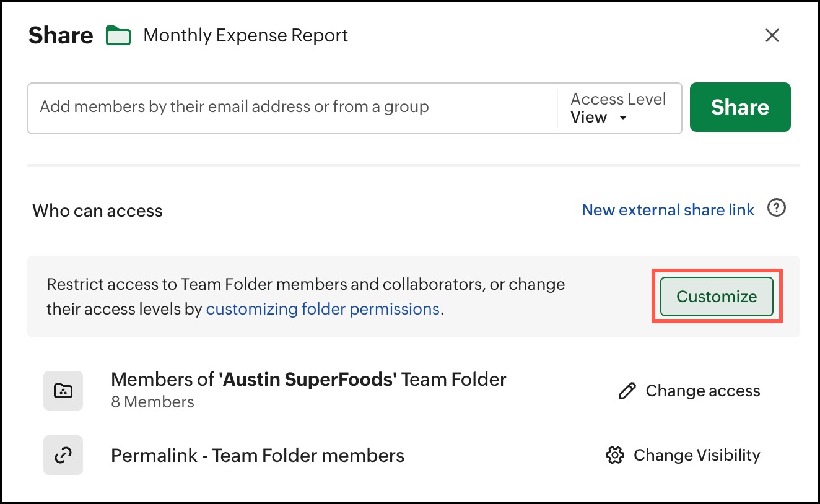Click the Permalink chain link icon

[x=63, y=456]
